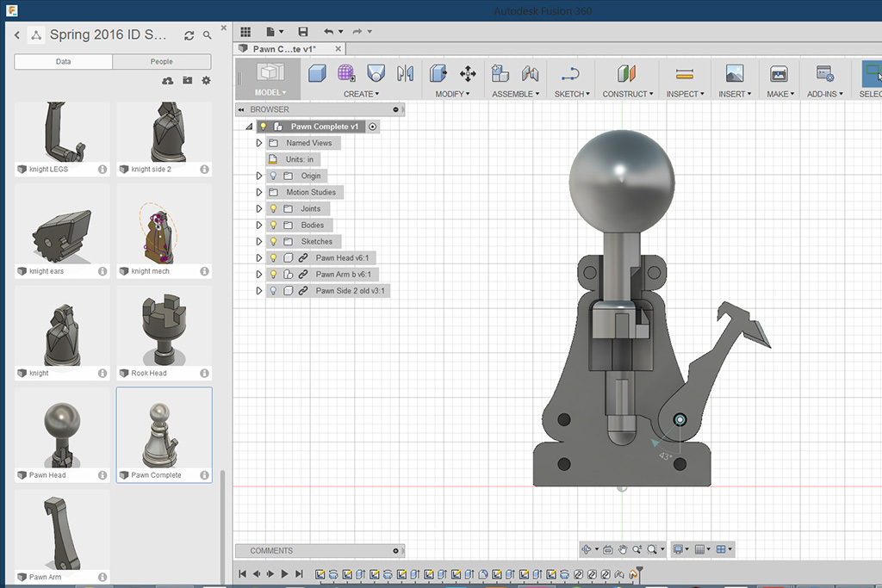Click the Redo arrow
The width and height of the screenshot is (882, 588).
(x=357, y=32)
